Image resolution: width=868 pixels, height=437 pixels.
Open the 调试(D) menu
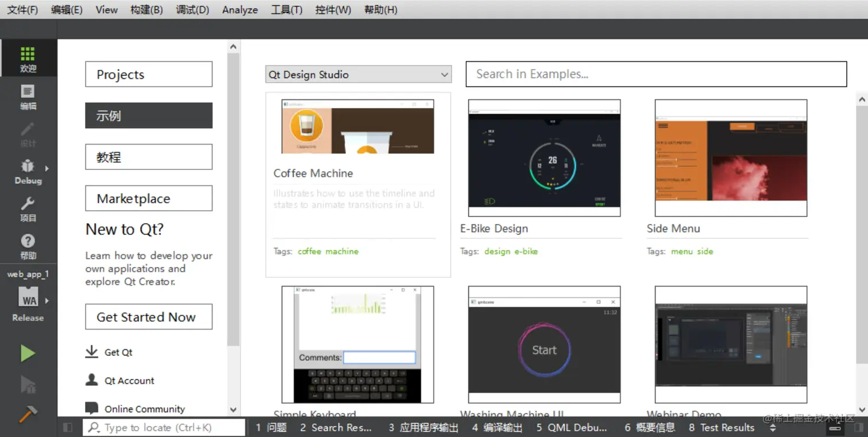point(193,10)
